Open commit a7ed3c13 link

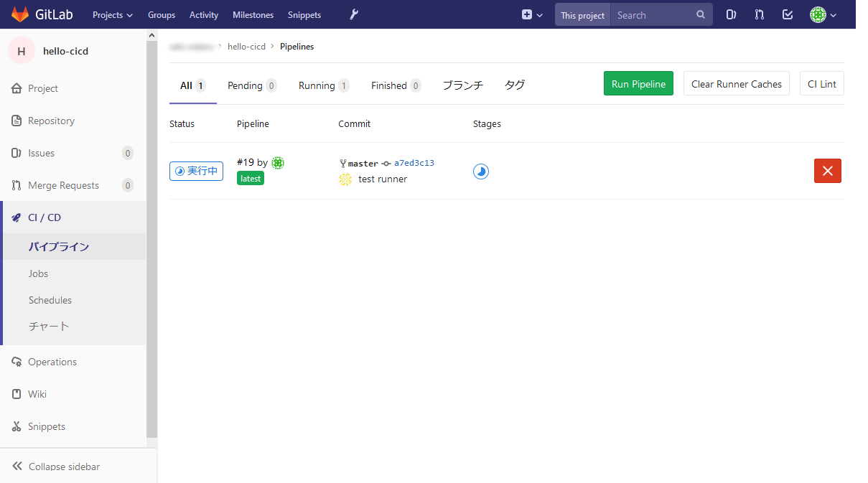[414, 162]
